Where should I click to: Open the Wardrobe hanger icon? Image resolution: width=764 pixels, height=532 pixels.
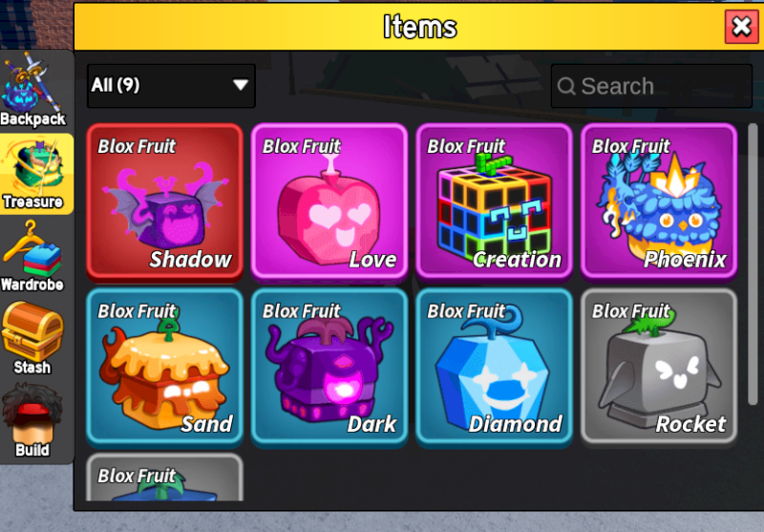[33, 257]
